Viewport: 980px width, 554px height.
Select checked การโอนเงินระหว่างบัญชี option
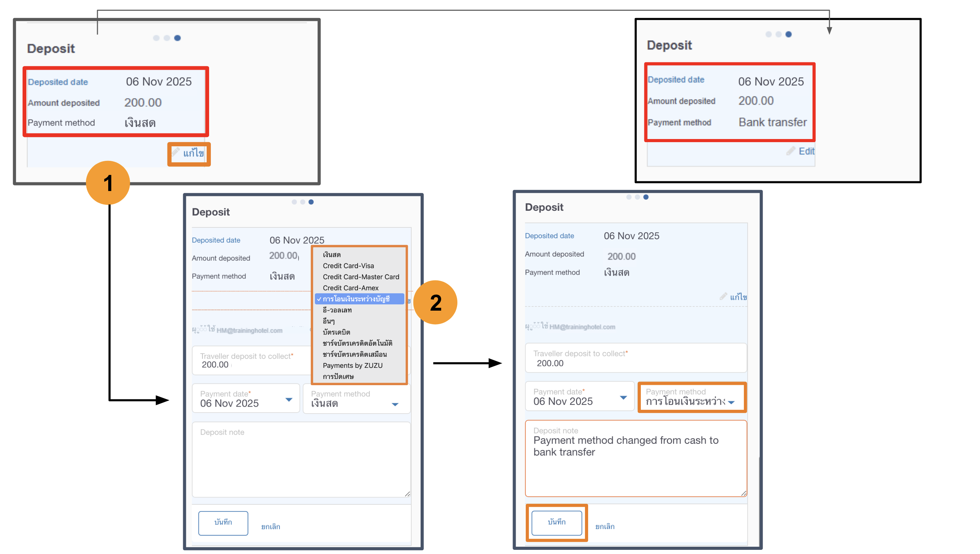356,299
